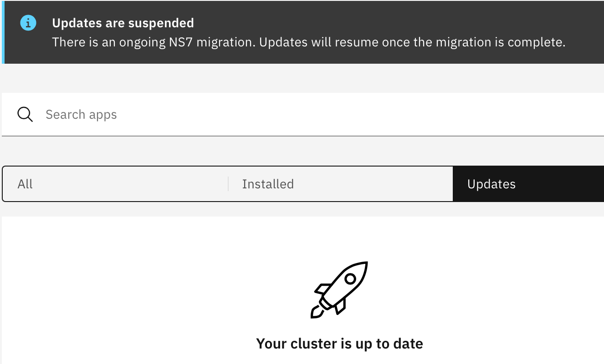Screen dimensions: 604x364
Task: Click the gray gap below the search bar
Action: pos(303,151)
